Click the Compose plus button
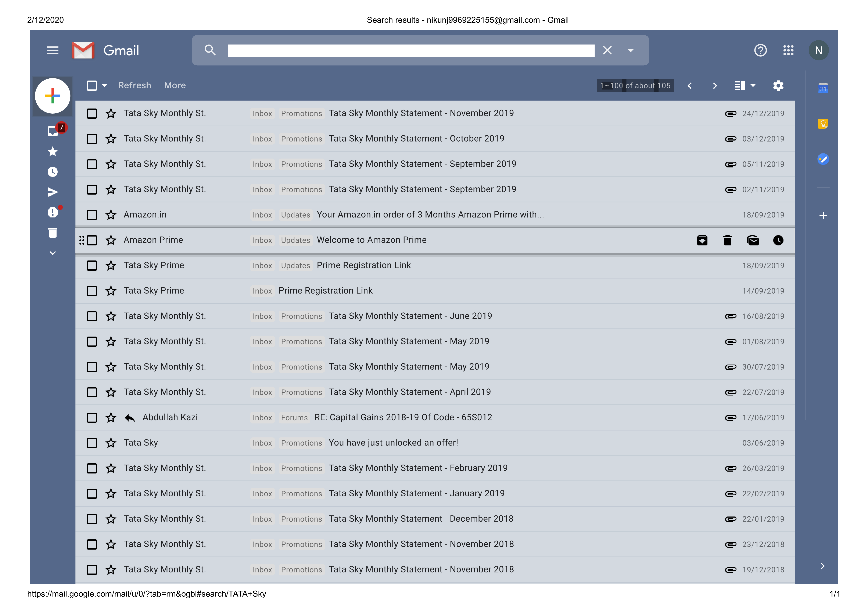Screen dimensions: 868x614 click(x=53, y=96)
